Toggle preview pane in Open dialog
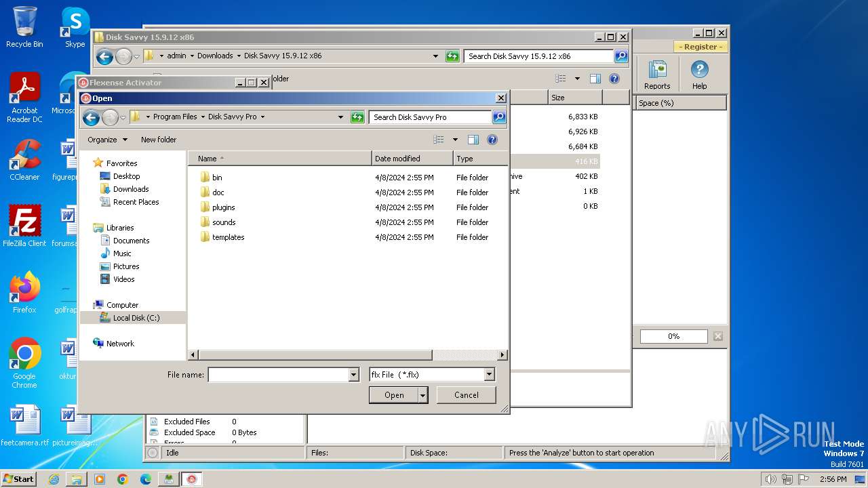868x488 pixels. [473, 140]
